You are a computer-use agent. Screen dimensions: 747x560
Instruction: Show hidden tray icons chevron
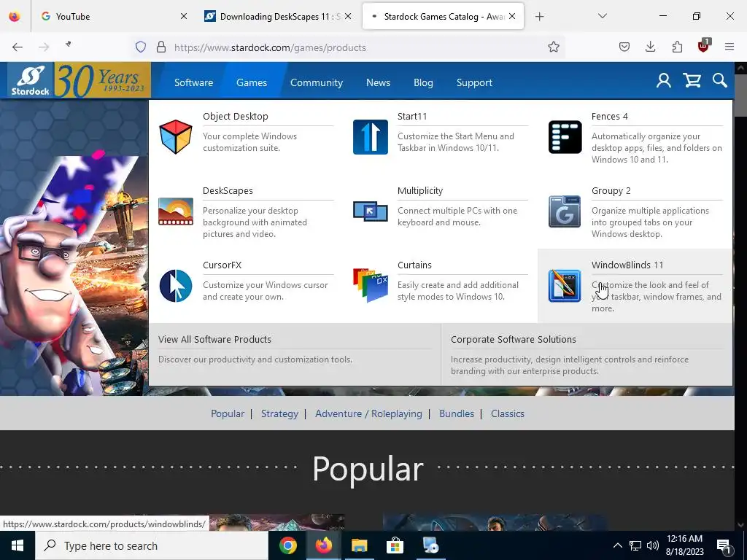click(x=617, y=545)
